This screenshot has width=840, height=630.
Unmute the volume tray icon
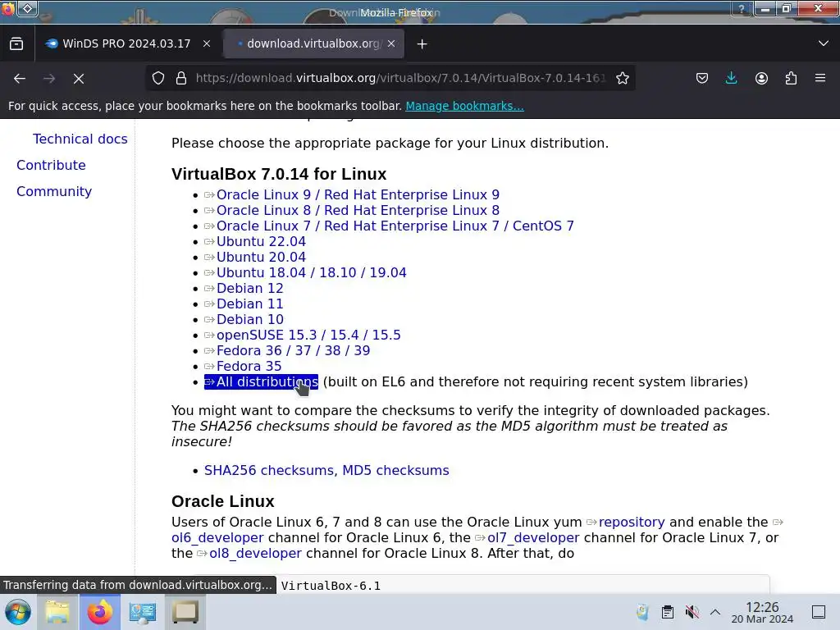(x=692, y=612)
